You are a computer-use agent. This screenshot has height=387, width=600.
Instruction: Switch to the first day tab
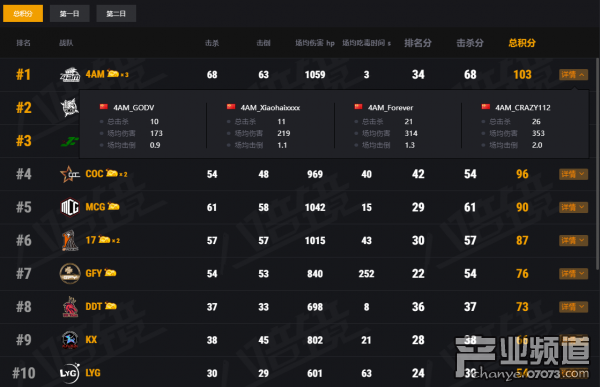[x=70, y=14]
